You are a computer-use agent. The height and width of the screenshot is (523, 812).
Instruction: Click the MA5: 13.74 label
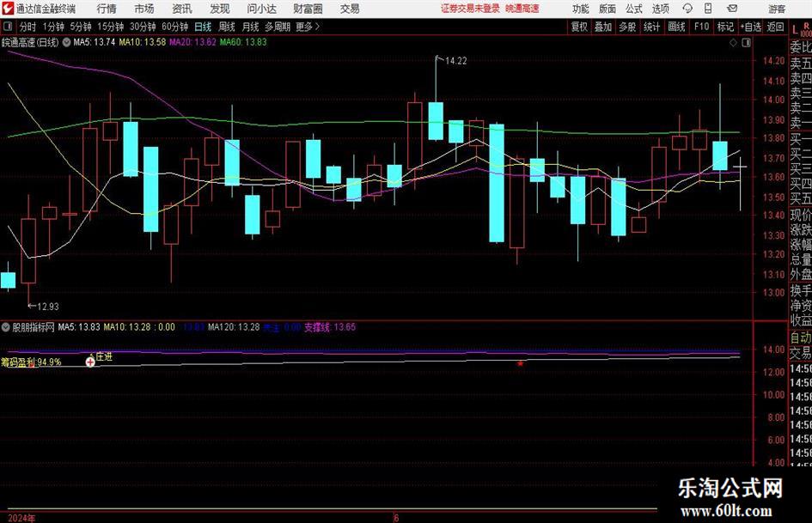tap(95, 42)
